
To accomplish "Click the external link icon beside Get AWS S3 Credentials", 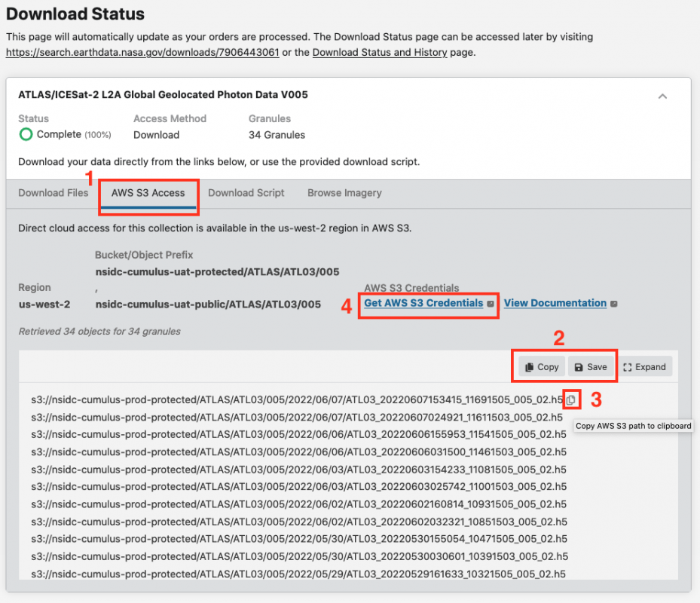I will tap(491, 303).
